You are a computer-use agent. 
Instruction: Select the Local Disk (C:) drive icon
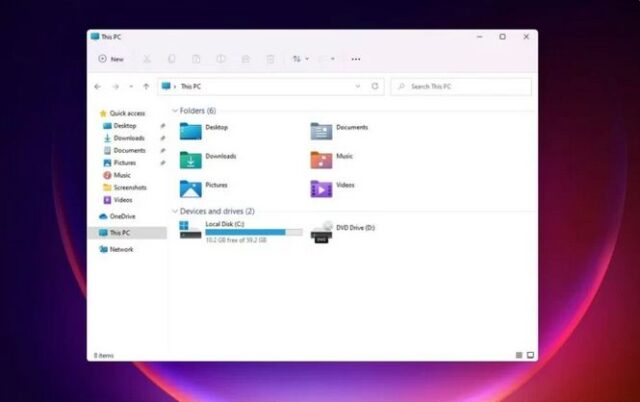point(190,230)
